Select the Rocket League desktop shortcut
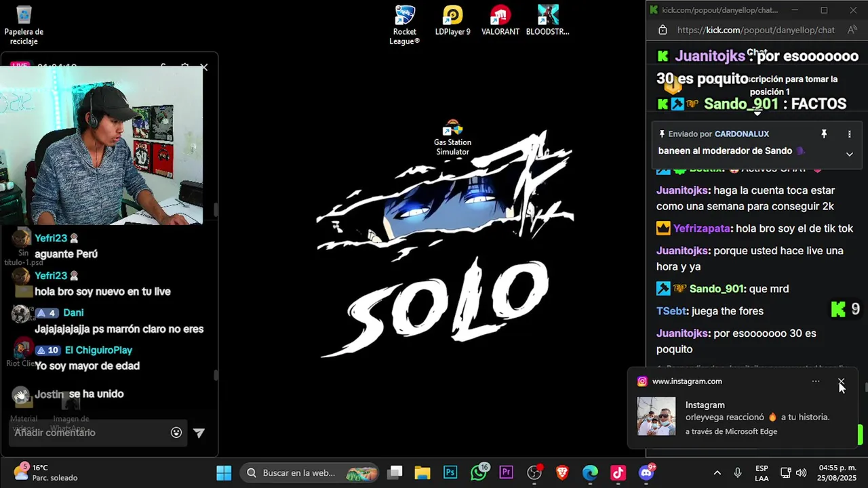Image resolution: width=868 pixels, height=488 pixels. [x=405, y=25]
